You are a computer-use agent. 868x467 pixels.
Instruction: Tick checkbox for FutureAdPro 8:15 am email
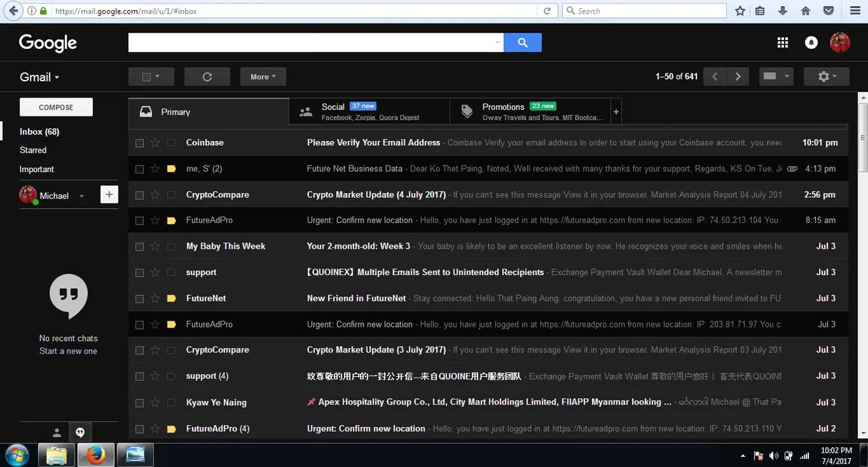pyautogui.click(x=139, y=221)
